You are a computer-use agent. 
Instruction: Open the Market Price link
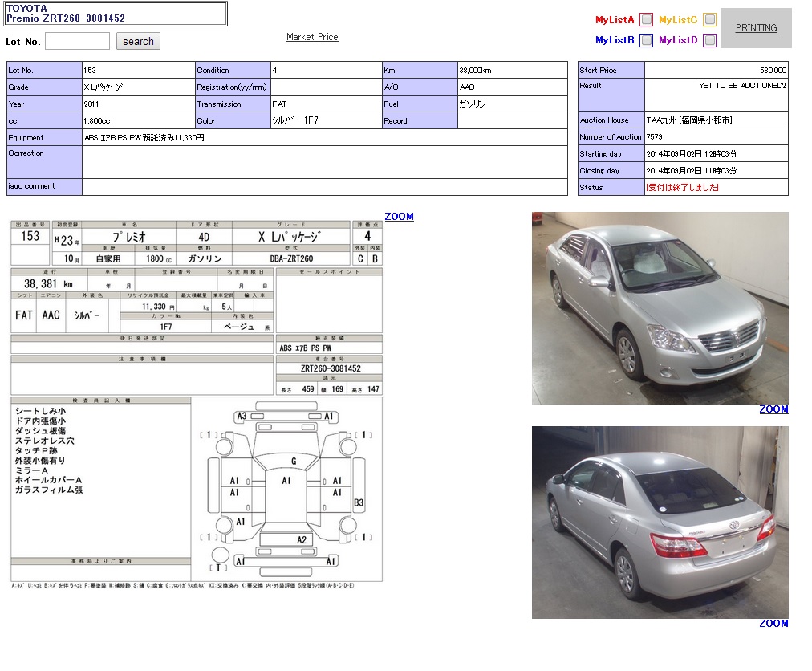pyautogui.click(x=312, y=37)
